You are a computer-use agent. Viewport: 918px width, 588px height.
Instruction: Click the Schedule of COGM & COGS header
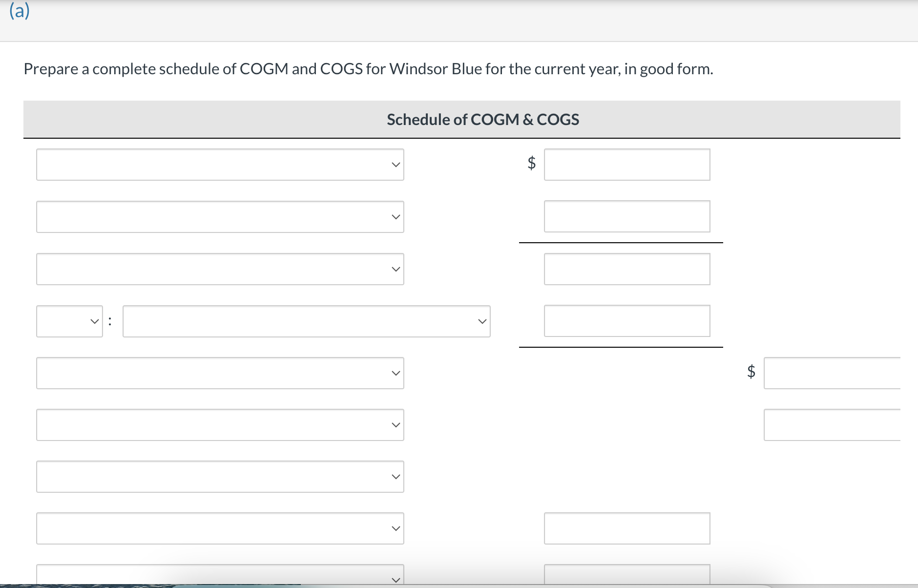[x=482, y=119]
